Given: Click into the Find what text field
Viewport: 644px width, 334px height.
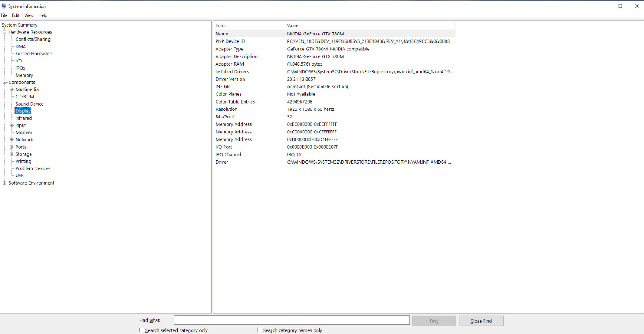Looking at the screenshot, I should coord(292,320).
